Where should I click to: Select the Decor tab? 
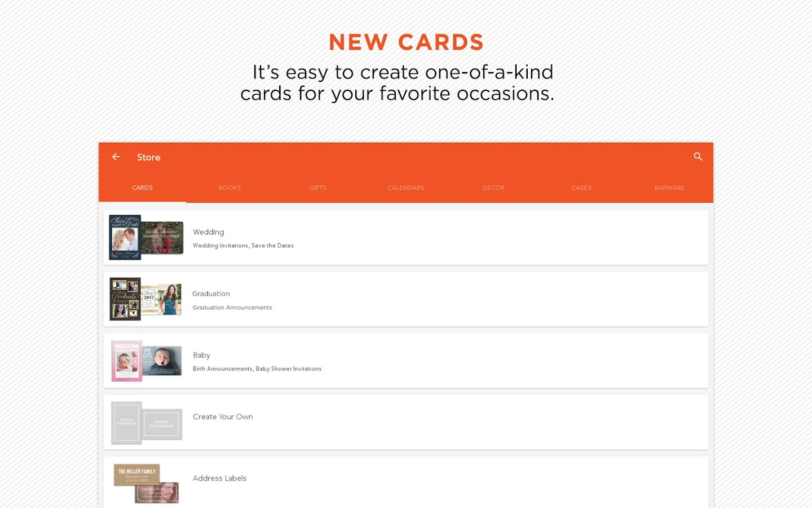493,188
